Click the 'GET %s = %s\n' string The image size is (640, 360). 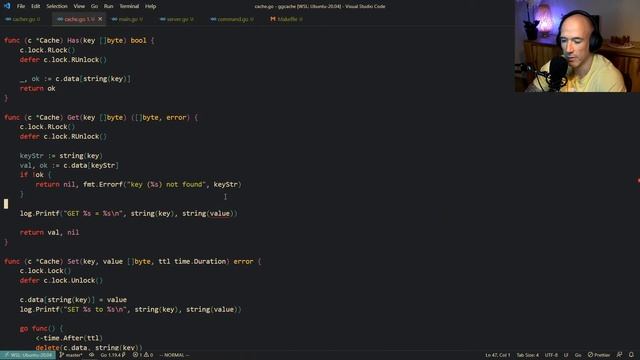(93, 213)
